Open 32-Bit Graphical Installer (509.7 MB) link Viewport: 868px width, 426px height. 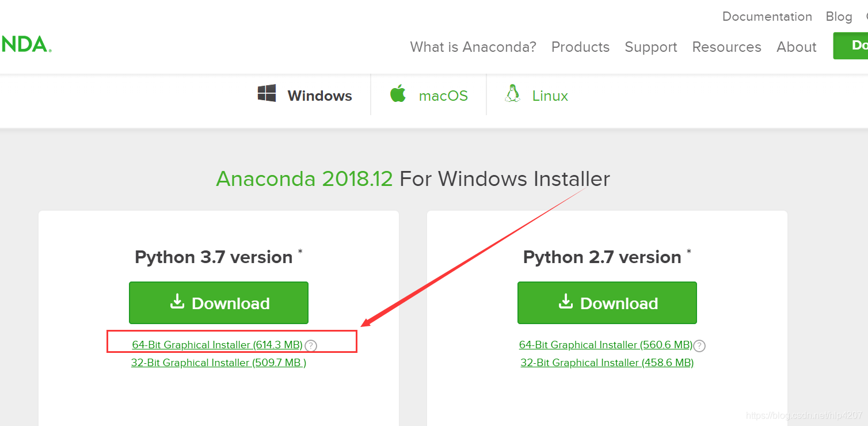[x=219, y=363]
